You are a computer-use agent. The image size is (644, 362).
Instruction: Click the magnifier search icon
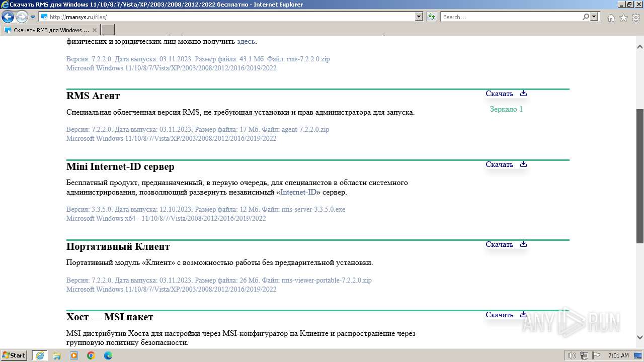[x=586, y=17]
